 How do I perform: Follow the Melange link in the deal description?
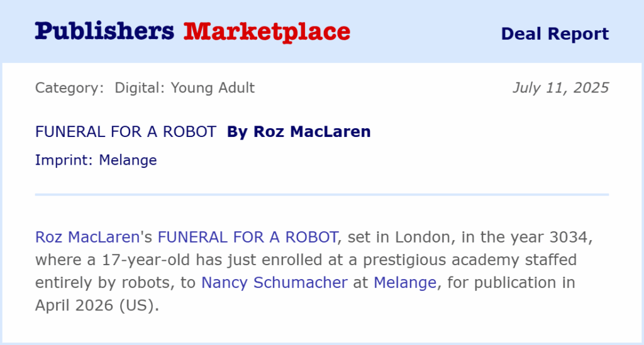[x=404, y=283]
